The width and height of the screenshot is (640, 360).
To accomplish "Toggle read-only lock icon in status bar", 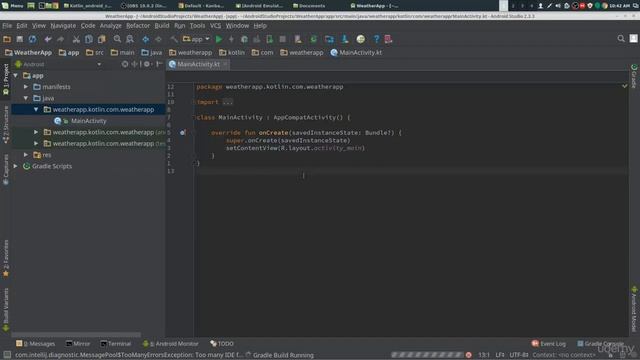I will 611,355.
